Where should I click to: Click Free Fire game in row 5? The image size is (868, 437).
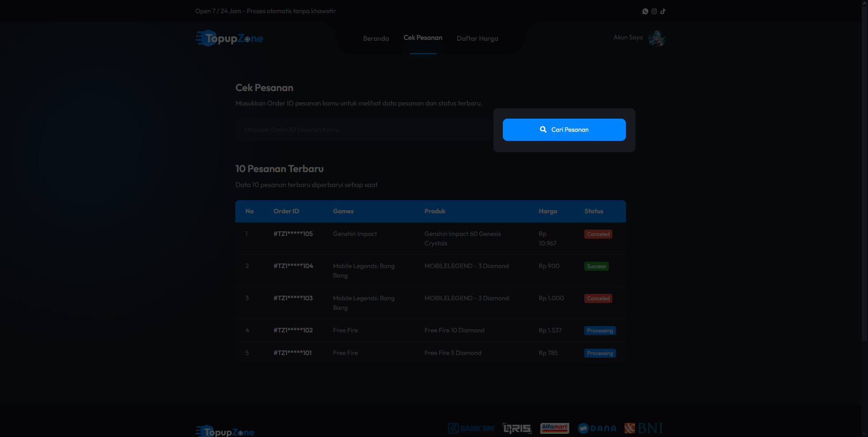(345, 353)
